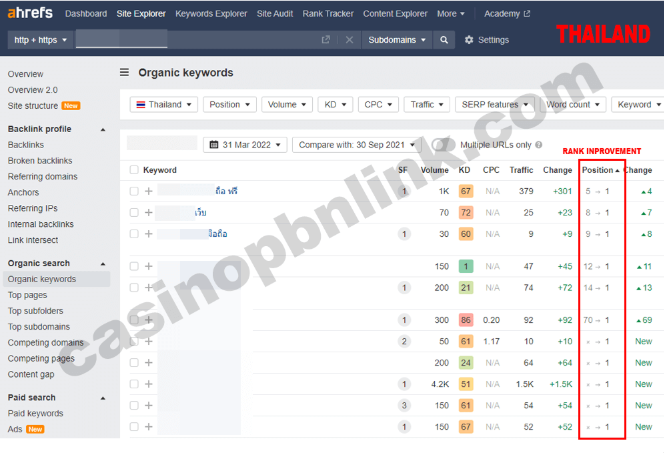Open Backlinks in sidebar

point(26,145)
